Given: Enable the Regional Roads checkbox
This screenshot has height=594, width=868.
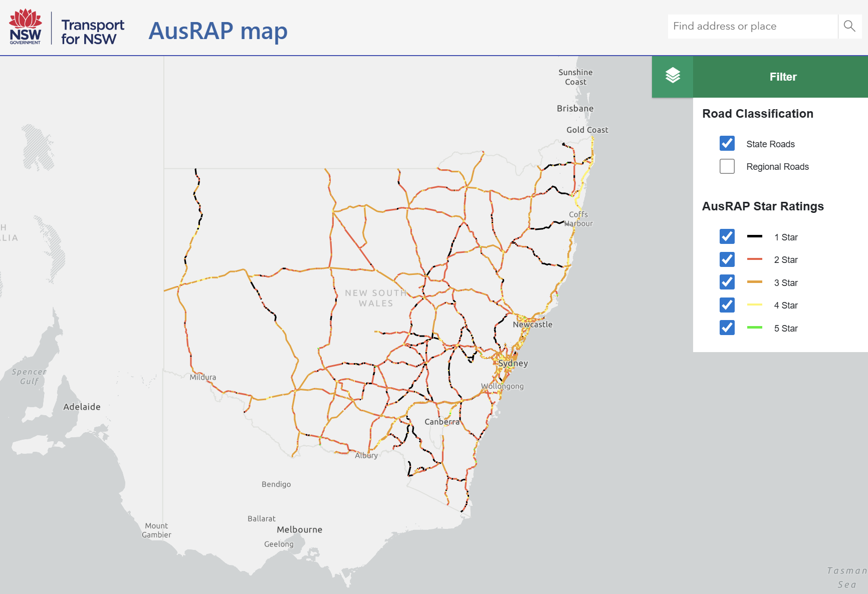Looking at the screenshot, I should click(727, 166).
